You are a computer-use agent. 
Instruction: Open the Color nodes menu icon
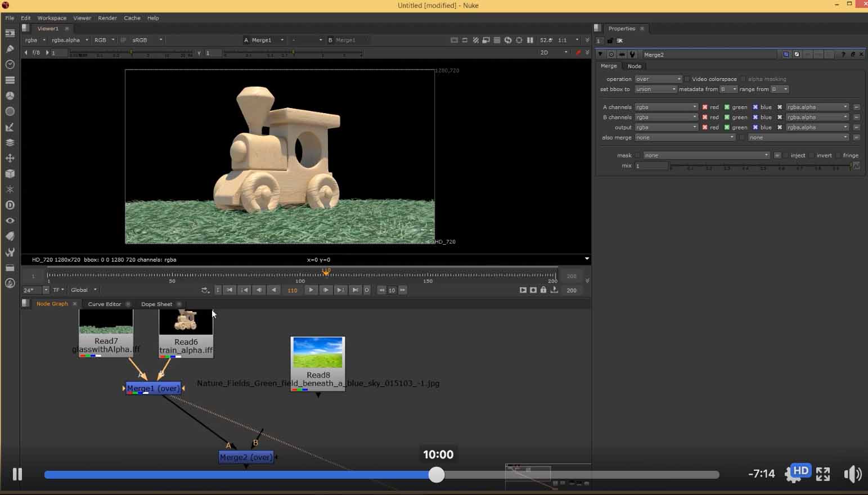pos(10,96)
